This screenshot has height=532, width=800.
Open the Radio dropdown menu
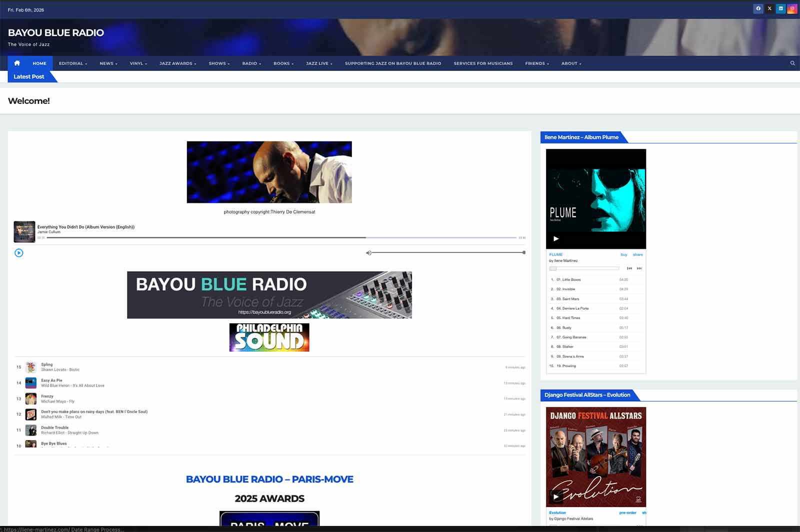(x=251, y=63)
